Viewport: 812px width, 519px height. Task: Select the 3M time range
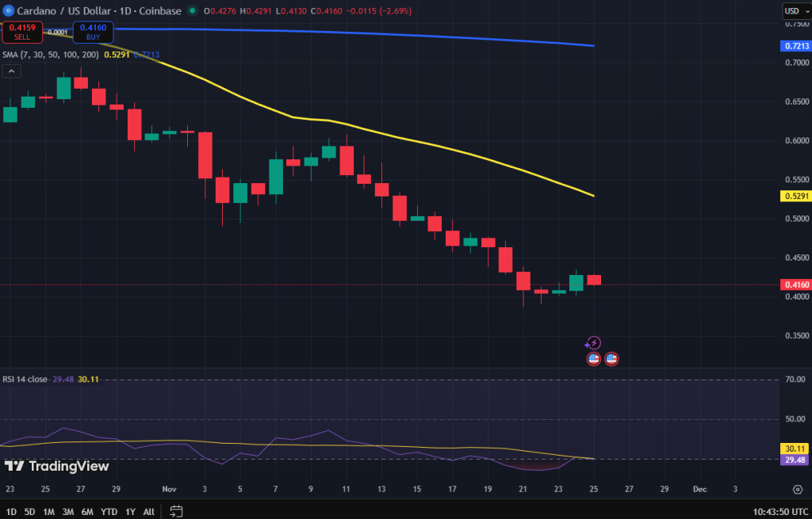coord(68,512)
